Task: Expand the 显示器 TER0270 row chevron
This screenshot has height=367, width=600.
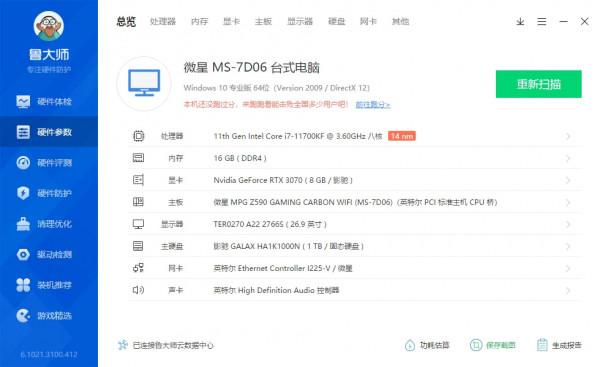Action: tap(568, 224)
